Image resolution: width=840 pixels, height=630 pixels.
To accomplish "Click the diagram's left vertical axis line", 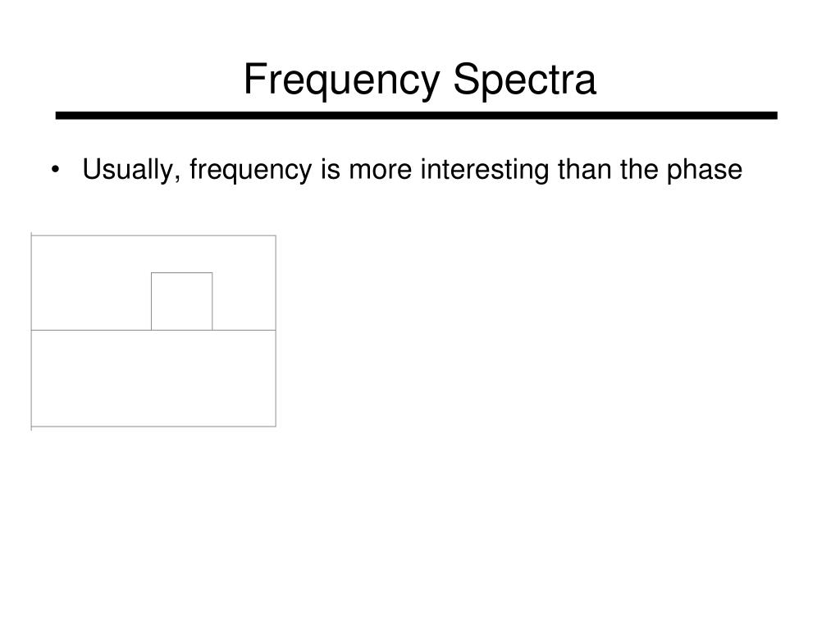I will pyautogui.click(x=32, y=331).
